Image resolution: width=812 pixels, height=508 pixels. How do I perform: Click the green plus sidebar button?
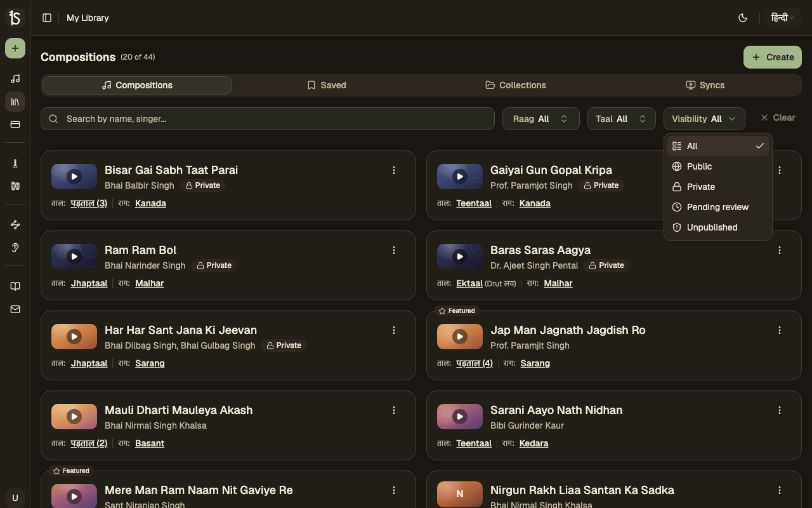pos(15,48)
